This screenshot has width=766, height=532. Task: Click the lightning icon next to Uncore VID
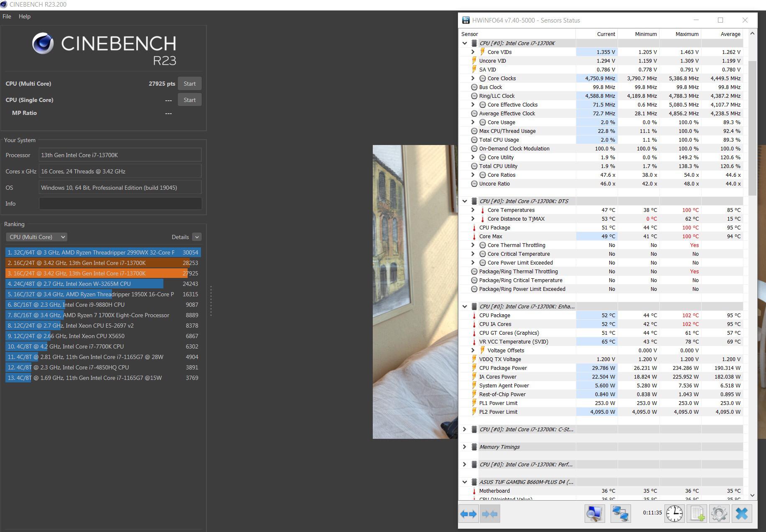click(474, 61)
